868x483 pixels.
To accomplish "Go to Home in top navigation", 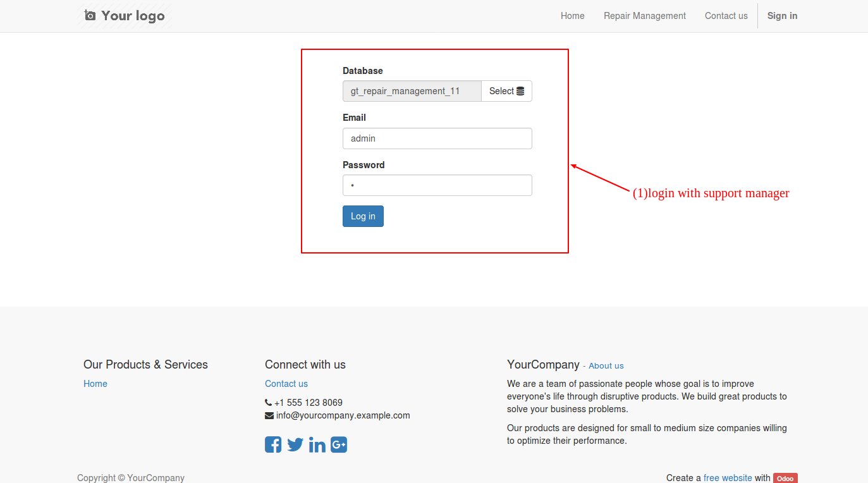I will tap(573, 16).
